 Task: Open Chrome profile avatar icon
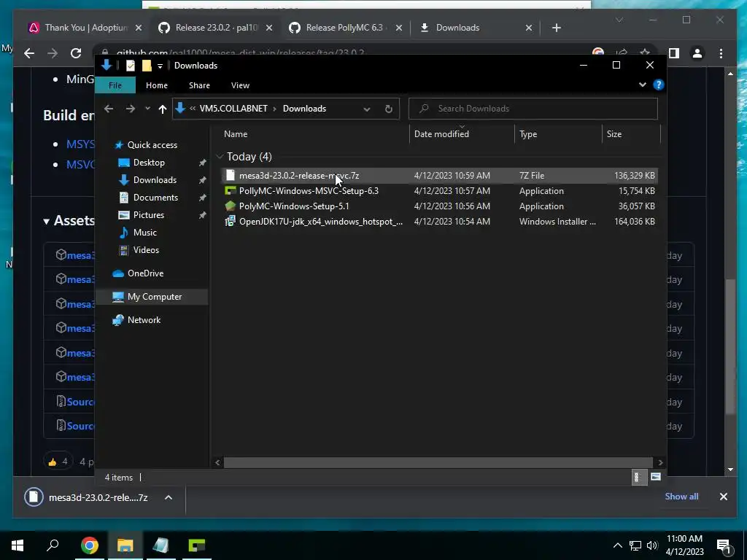click(697, 53)
